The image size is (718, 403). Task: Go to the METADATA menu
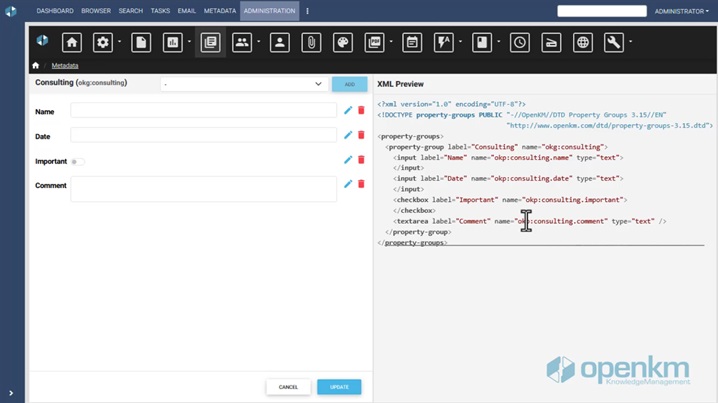(220, 11)
